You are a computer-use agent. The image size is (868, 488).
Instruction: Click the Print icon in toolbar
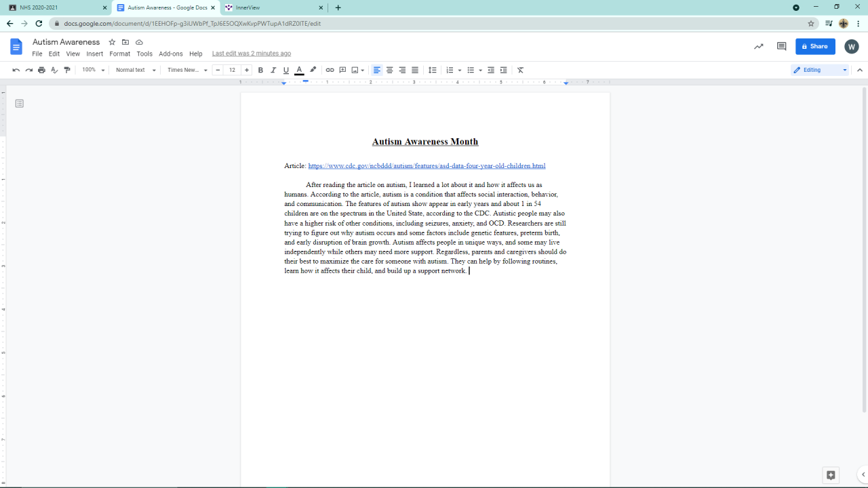(x=41, y=70)
